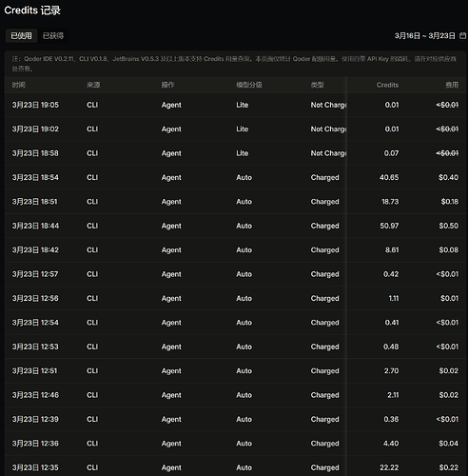This screenshot has width=468, height=476.
Task: Select the 3月23日 18:54 row with 40.65 credits
Action: [x=235, y=177]
